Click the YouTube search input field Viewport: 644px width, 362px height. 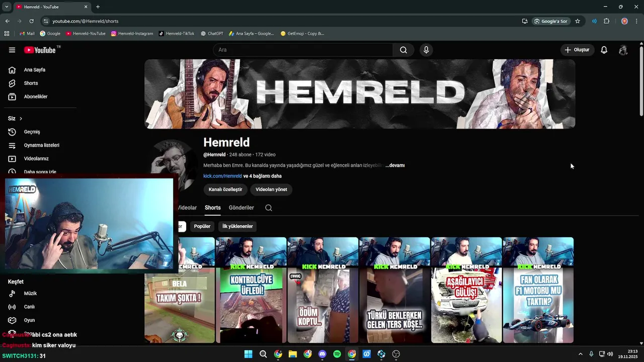pos(303,50)
